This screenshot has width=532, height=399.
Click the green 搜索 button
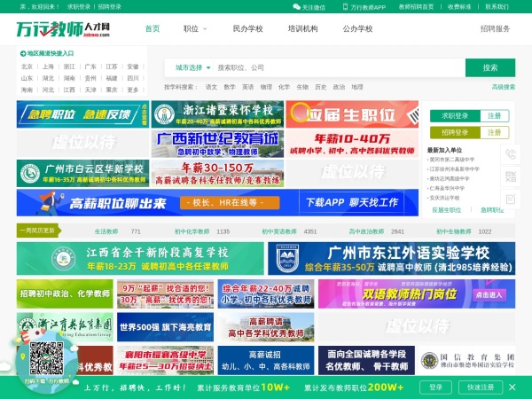tap(490, 67)
